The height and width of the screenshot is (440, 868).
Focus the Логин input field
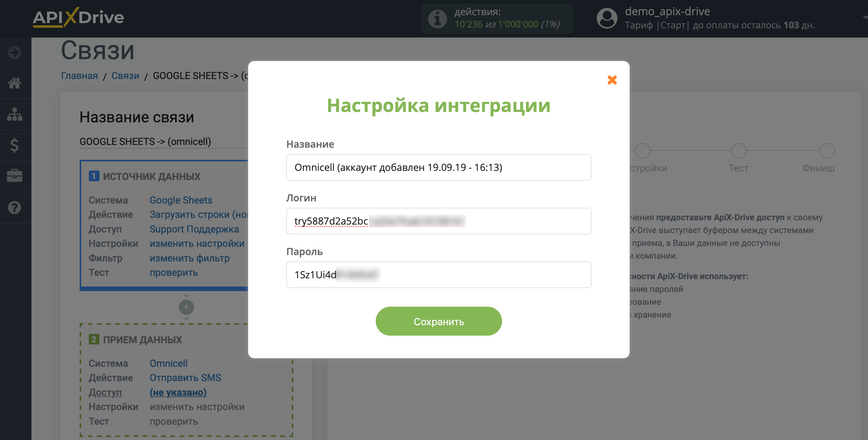(439, 221)
